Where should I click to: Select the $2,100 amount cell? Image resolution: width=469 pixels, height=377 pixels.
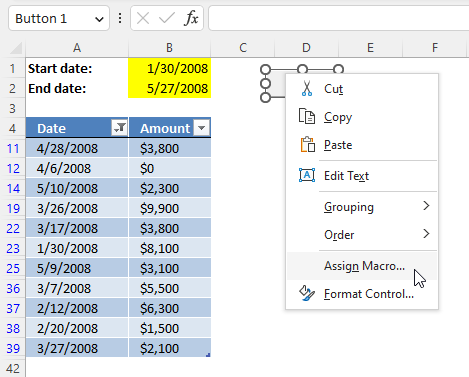click(170, 348)
